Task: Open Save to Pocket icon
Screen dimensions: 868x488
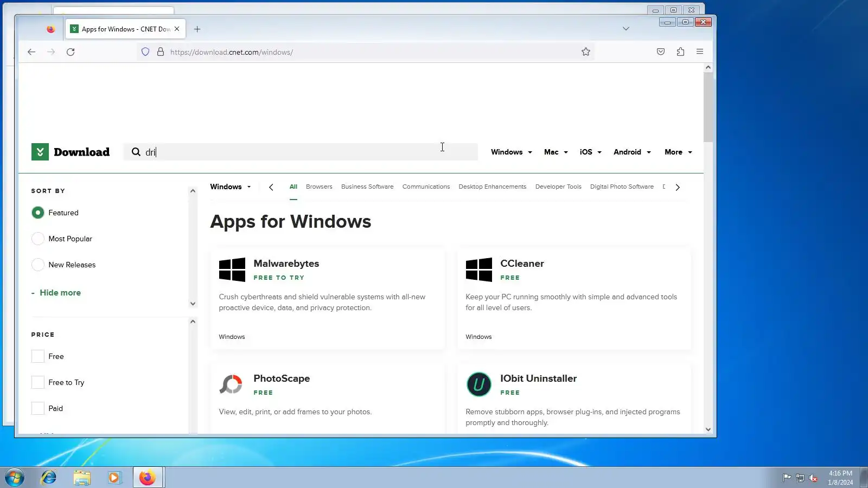Action: [661, 52]
